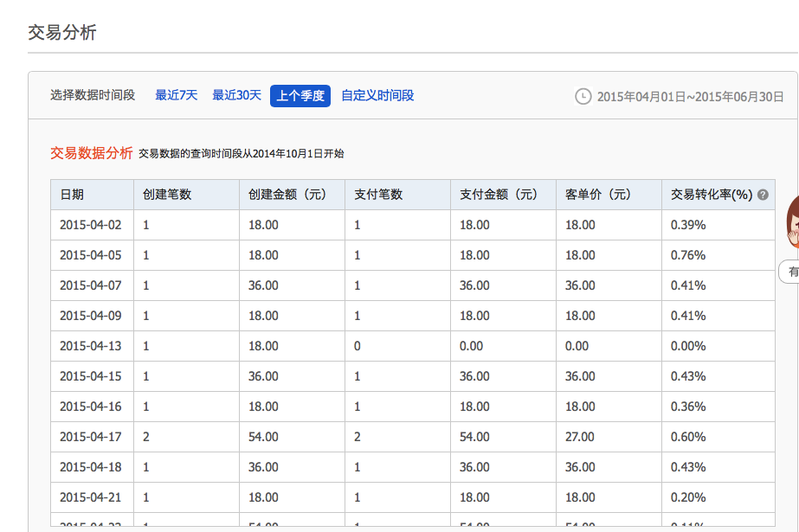Select the date cell 2015-04-18

click(91, 467)
